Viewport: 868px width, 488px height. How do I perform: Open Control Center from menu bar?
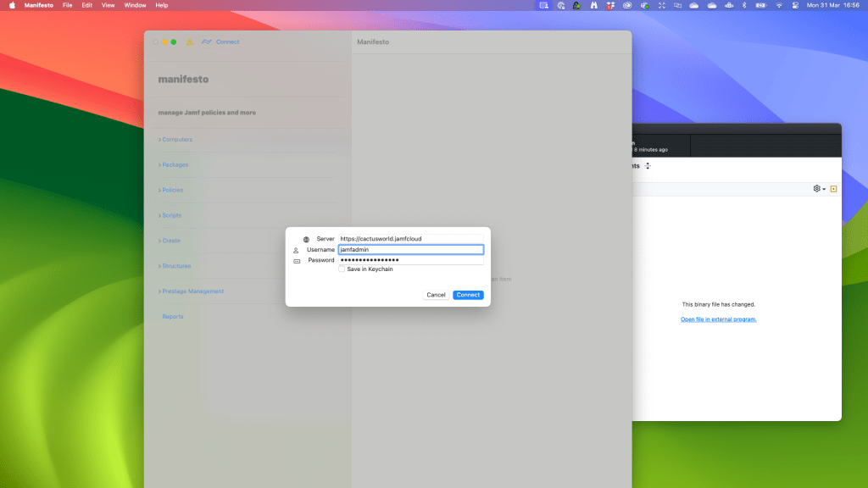pyautogui.click(x=795, y=5)
